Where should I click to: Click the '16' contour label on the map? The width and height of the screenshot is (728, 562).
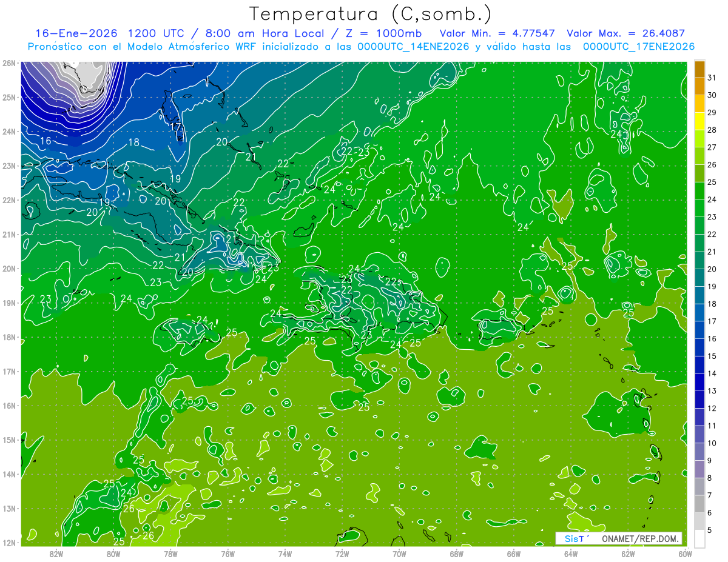(x=45, y=141)
